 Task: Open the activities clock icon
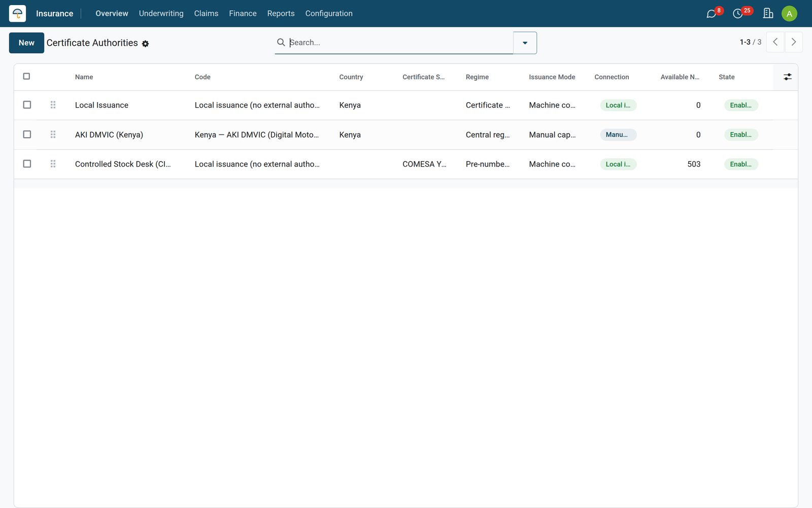[x=738, y=14]
